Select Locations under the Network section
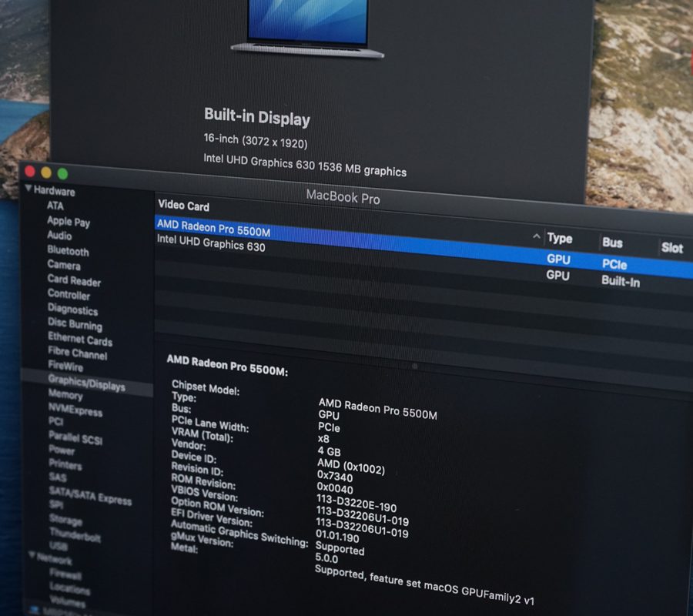This screenshot has width=693, height=616. coord(70,588)
